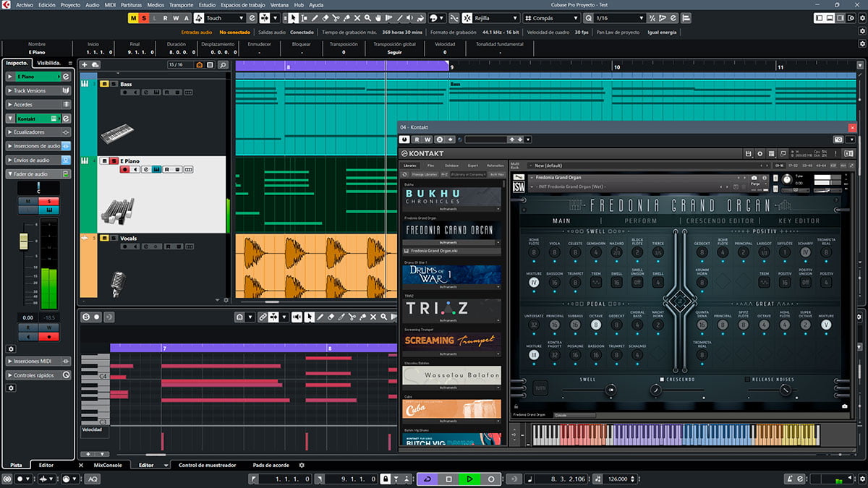Switch to the MixConsole lower zone tab
The height and width of the screenshot is (488, 868).
click(108, 465)
